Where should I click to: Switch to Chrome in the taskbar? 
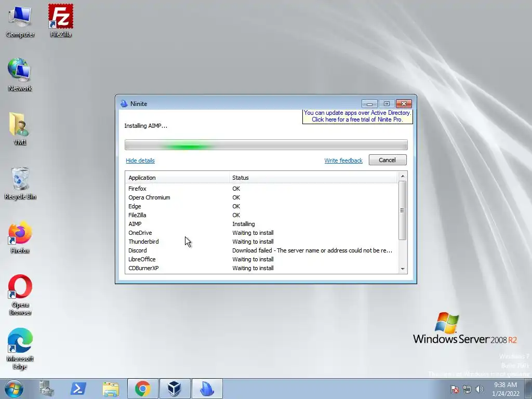pyautogui.click(x=142, y=389)
